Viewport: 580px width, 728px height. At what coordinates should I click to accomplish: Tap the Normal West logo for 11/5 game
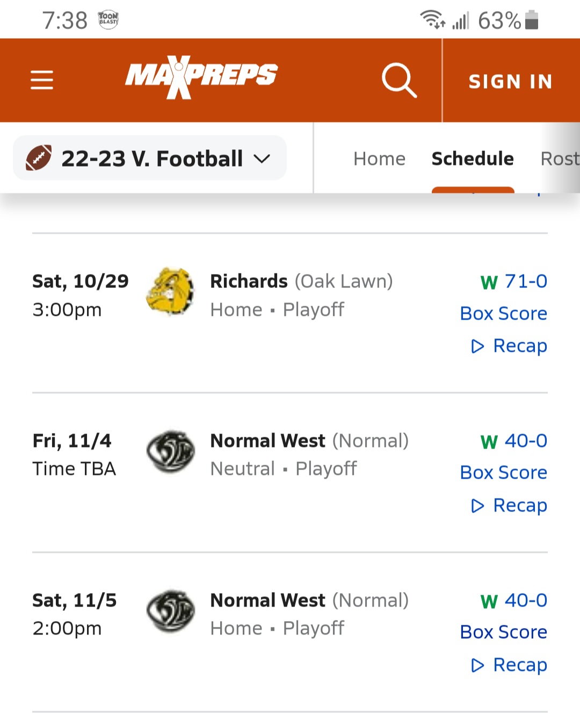click(x=170, y=611)
